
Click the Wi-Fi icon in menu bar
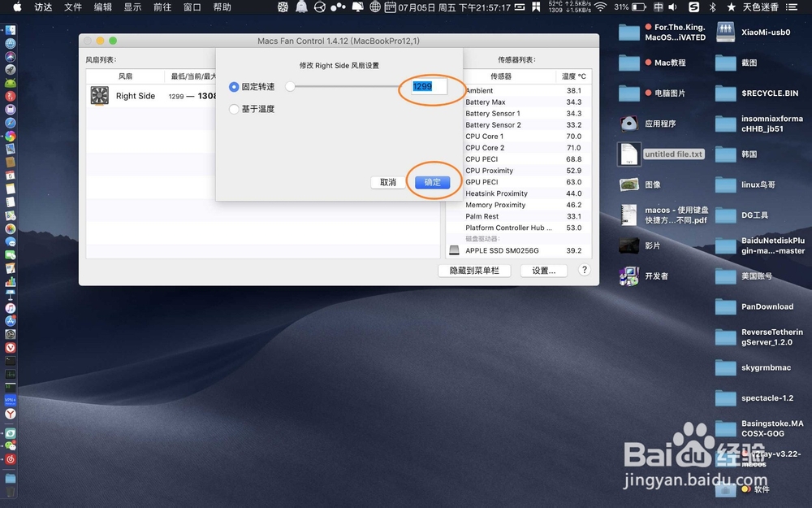tap(601, 7)
